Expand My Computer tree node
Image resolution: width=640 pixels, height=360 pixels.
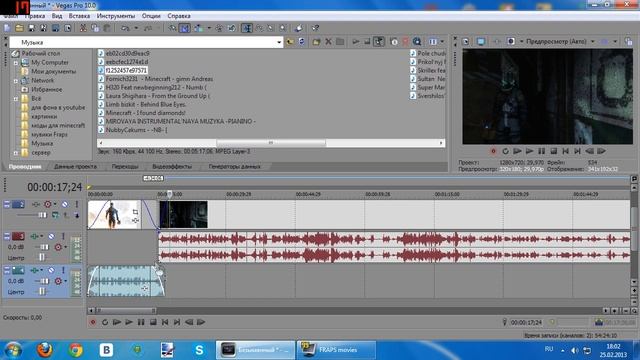16,63
